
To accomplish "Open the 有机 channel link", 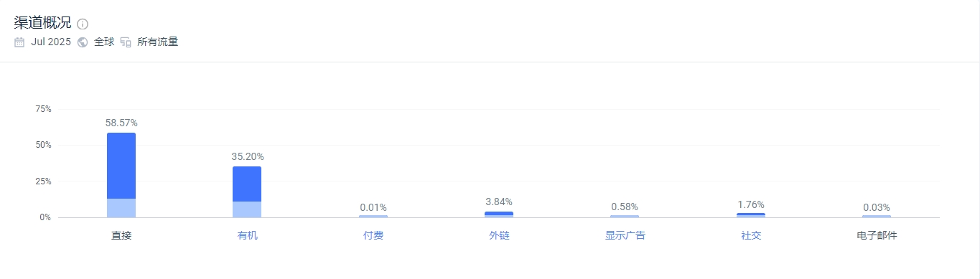I will (x=247, y=235).
